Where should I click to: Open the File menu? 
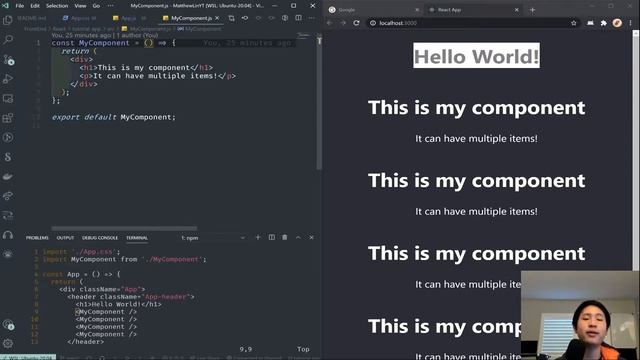pyautogui.click(x=20, y=6)
